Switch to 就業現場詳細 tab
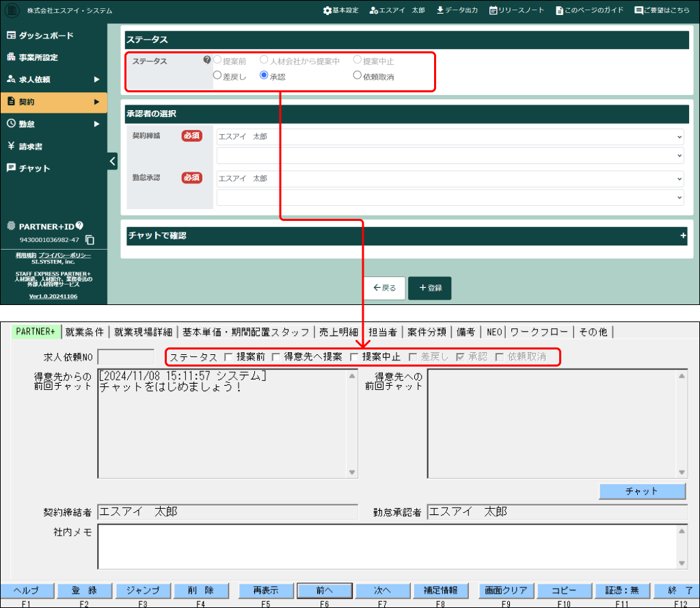This screenshot has width=700, height=608. click(144, 332)
